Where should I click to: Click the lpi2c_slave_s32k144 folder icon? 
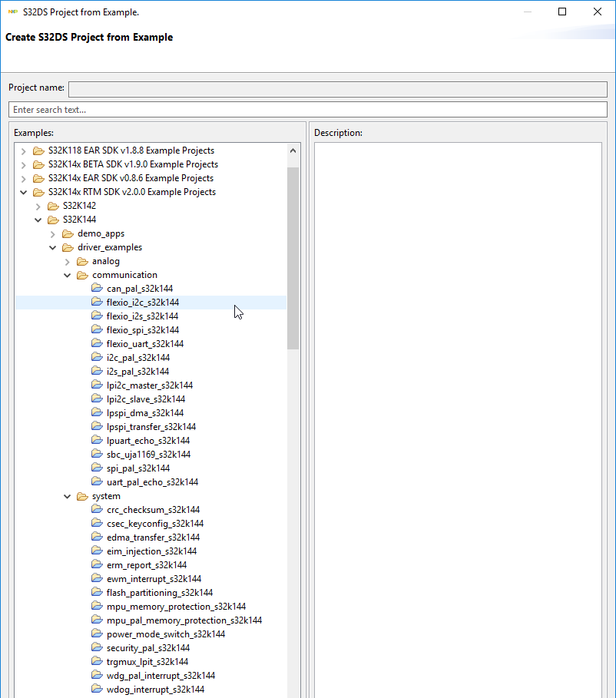pos(97,399)
